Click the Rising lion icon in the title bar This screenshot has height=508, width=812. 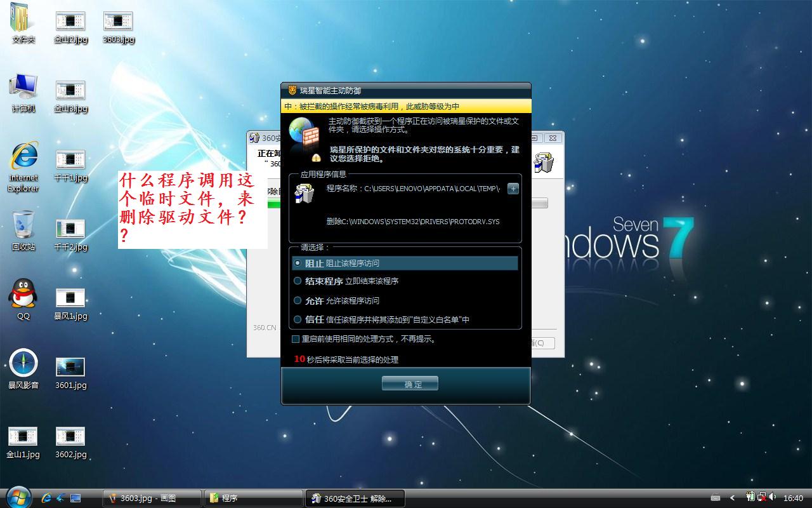coord(292,90)
